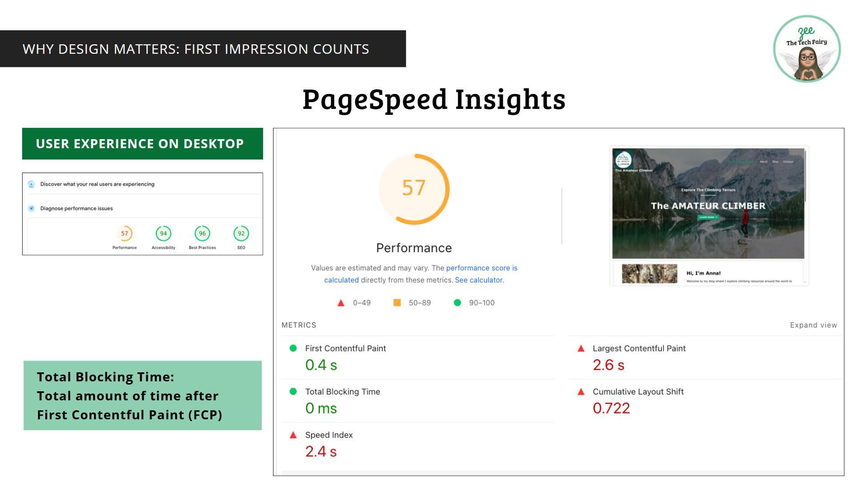
Task: Open the 'performance score is calculated' link
Action: click(481, 268)
